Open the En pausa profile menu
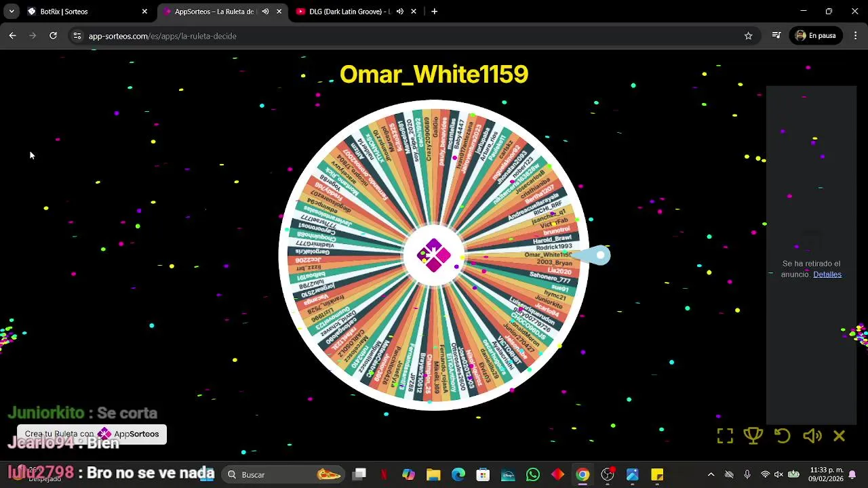Screen dimensions: 868x488 [x=816, y=36]
